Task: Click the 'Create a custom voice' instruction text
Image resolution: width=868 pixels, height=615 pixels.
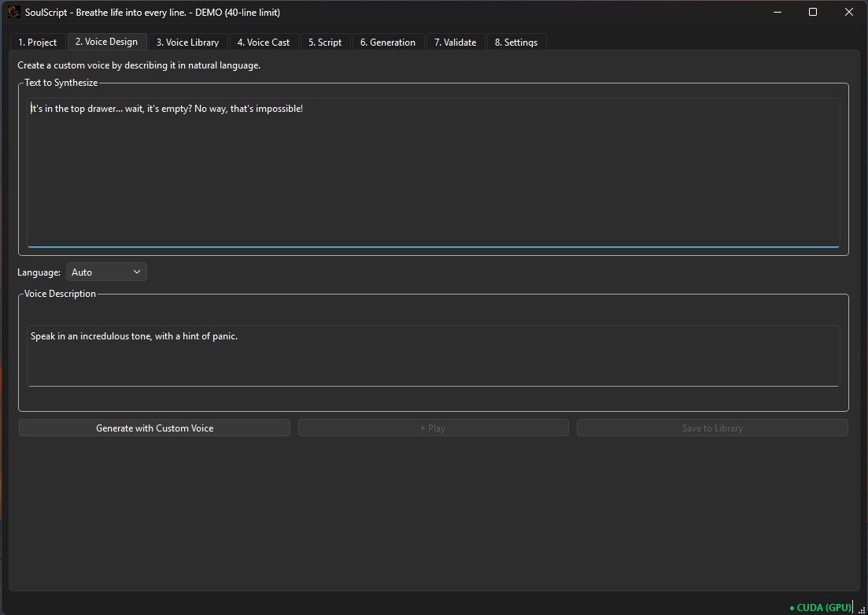Action: tap(139, 65)
